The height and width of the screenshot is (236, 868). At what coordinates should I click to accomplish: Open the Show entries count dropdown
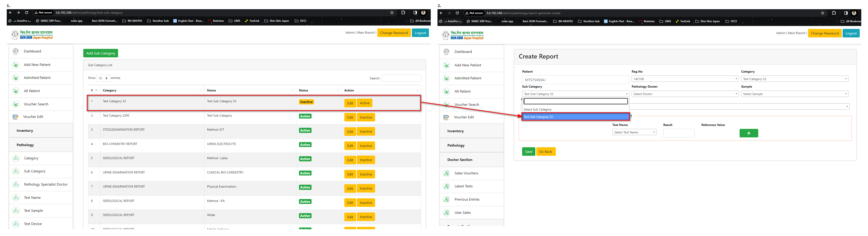coord(103,78)
